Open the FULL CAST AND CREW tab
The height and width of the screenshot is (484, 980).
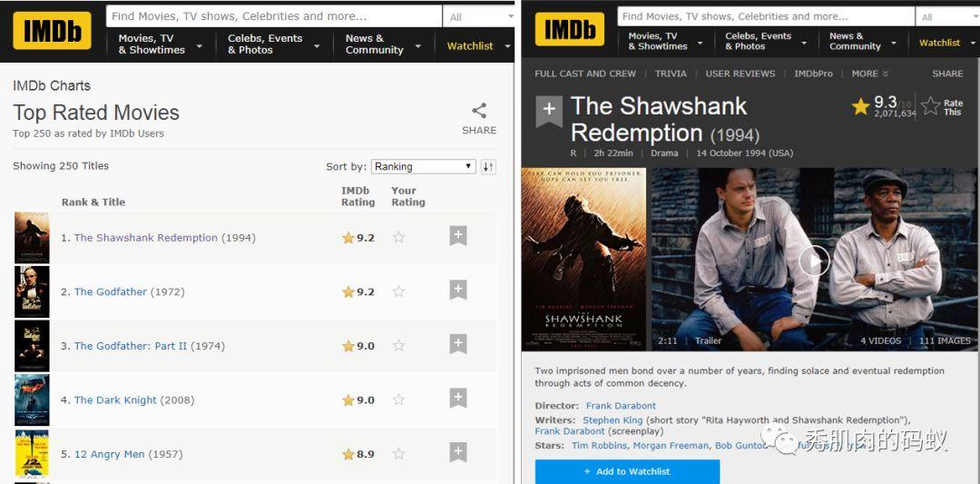[585, 74]
